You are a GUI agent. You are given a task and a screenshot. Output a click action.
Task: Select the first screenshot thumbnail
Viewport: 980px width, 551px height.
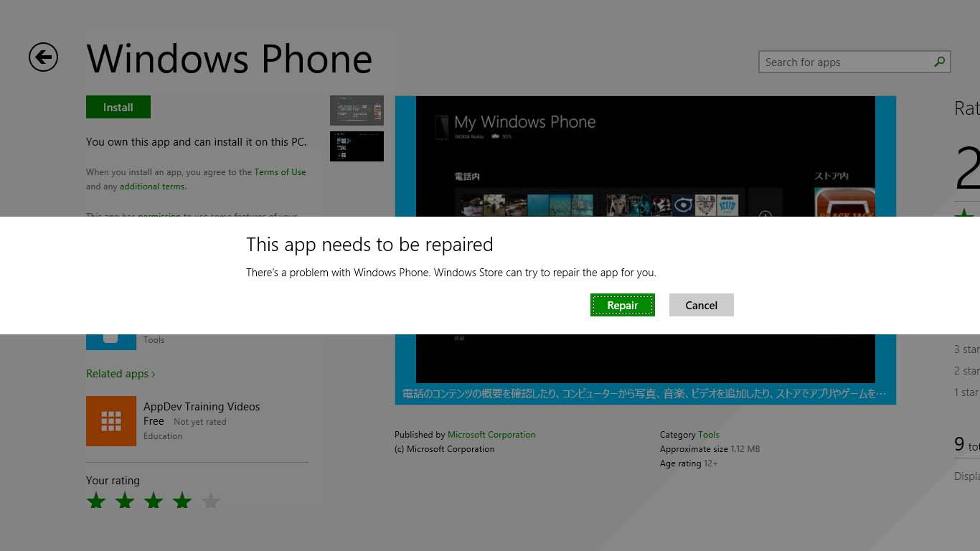pos(357,110)
